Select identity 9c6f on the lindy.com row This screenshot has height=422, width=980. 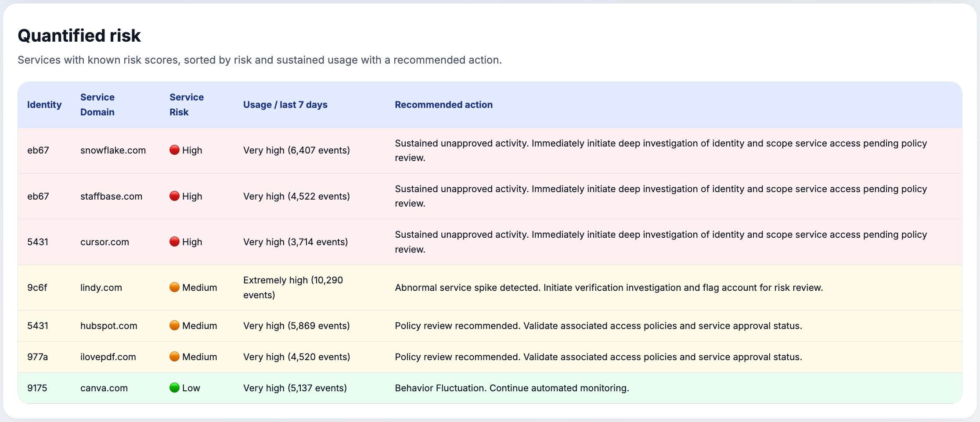click(x=37, y=287)
